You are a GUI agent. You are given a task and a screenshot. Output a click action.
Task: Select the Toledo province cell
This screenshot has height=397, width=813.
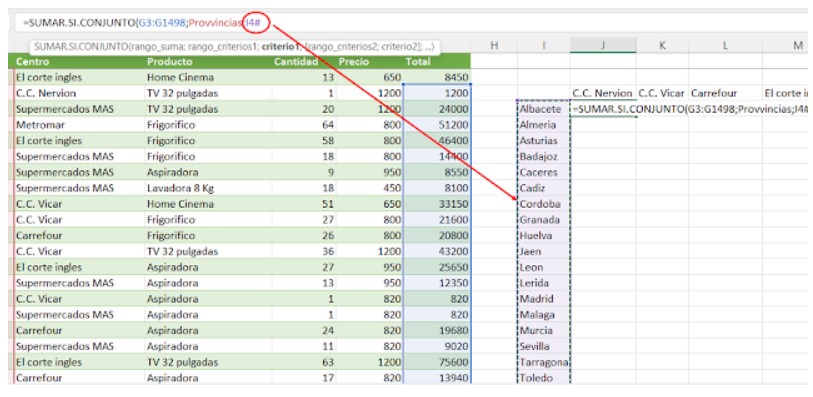point(543,378)
